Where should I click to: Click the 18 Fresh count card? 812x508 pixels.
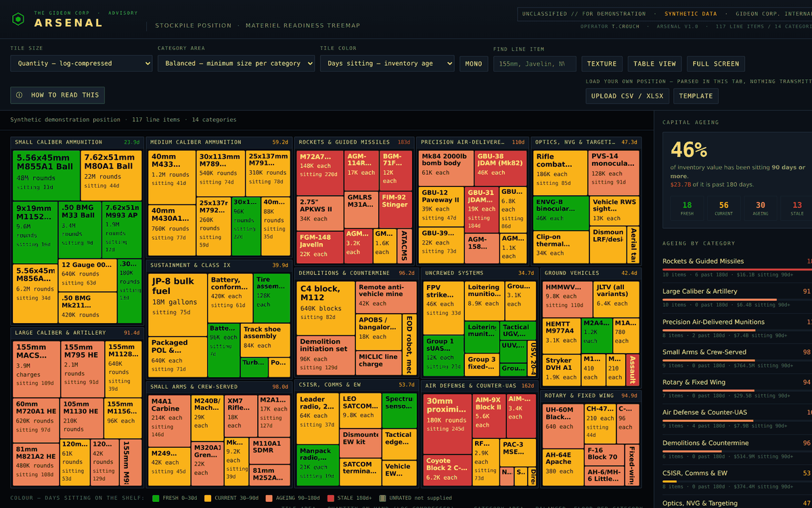click(x=687, y=208)
